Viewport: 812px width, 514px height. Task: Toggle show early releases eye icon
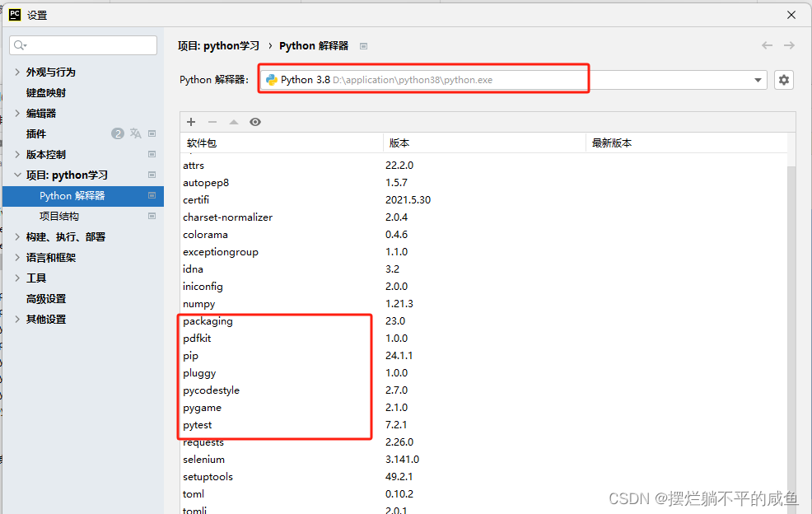point(254,122)
